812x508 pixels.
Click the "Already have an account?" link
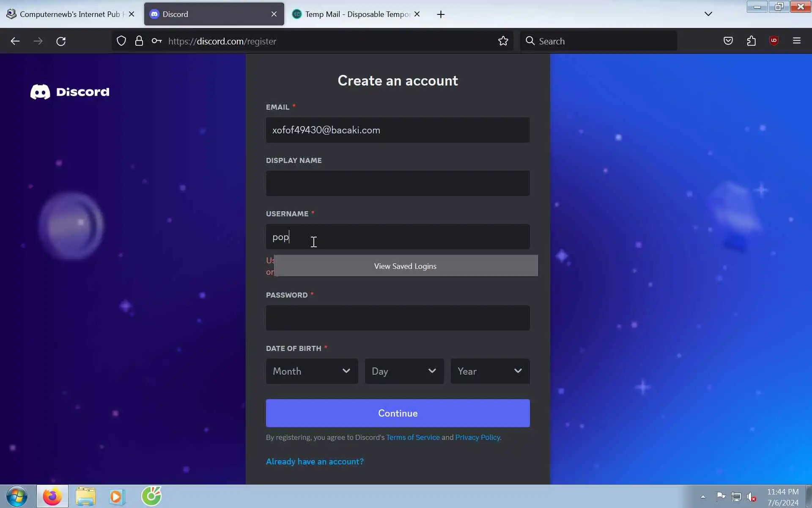click(315, 461)
